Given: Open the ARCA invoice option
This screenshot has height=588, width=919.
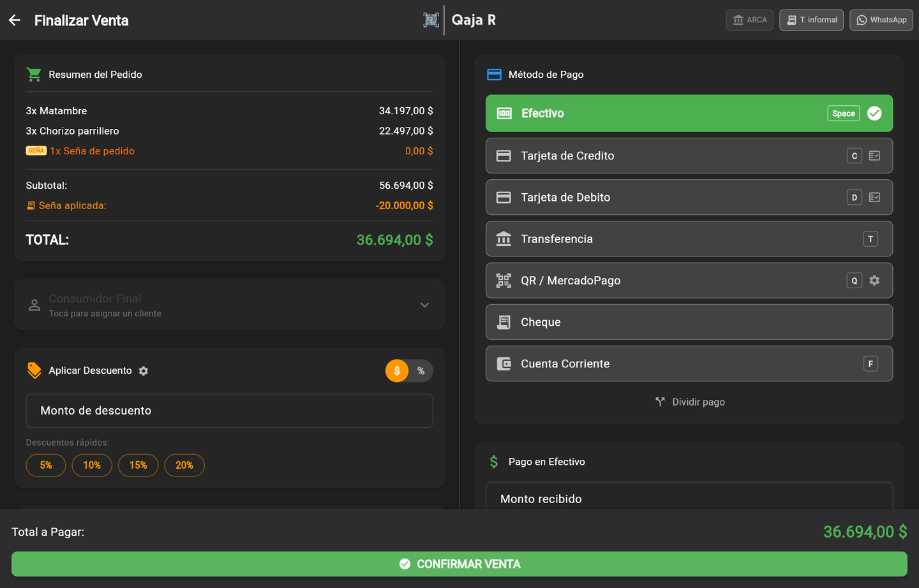Looking at the screenshot, I should (x=750, y=20).
